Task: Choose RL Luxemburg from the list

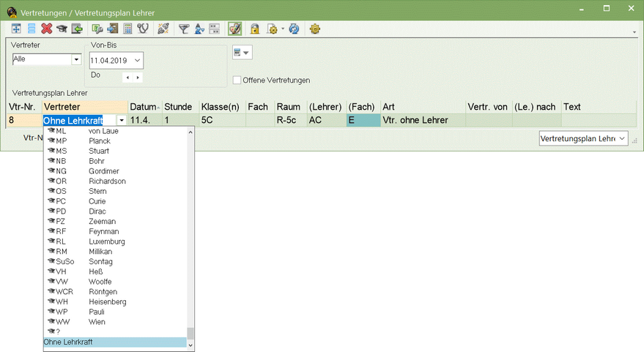Action: pyautogui.click(x=115, y=241)
